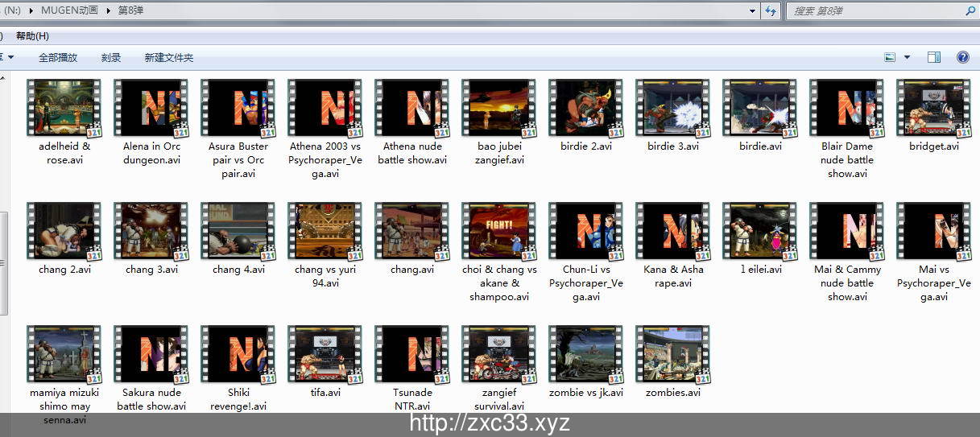Click the MUGEN动画 breadcrumb folder
This screenshot has height=437, width=980.
tap(69, 11)
